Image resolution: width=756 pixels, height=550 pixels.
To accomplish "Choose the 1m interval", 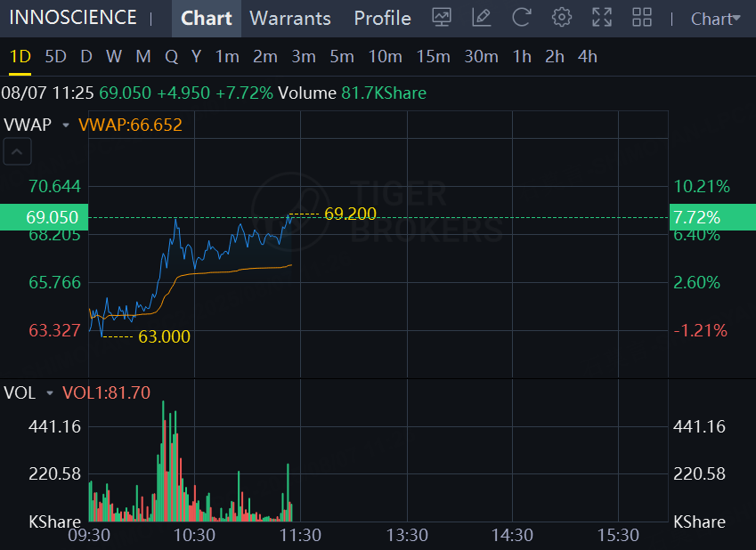I will click(x=227, y=57).
